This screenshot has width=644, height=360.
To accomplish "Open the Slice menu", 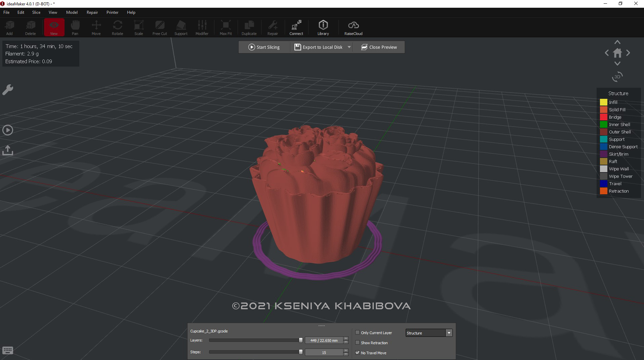I will pyautogui.click(x=36, y=12).
